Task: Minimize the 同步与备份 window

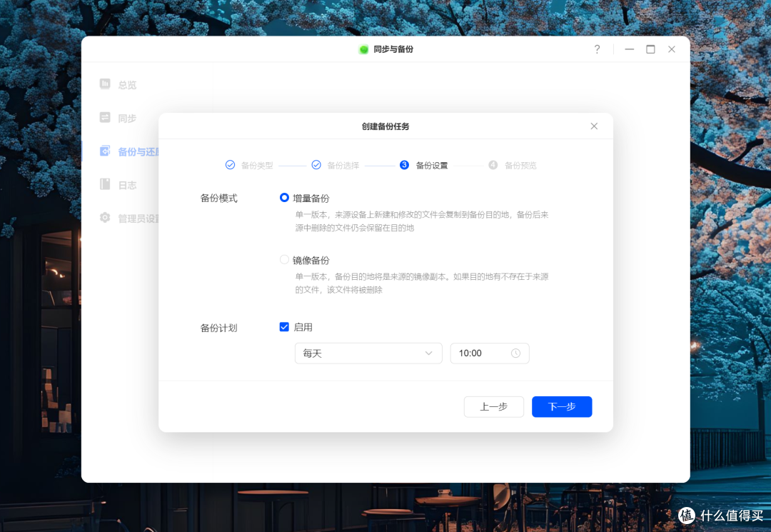Action: (630, 49)
